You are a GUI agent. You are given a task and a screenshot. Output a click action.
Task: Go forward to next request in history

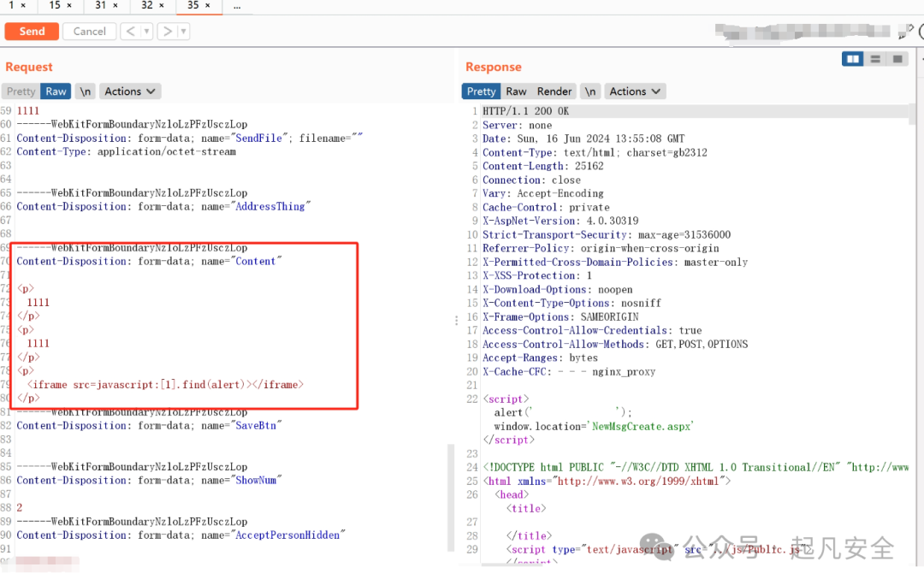click(168, 32)
